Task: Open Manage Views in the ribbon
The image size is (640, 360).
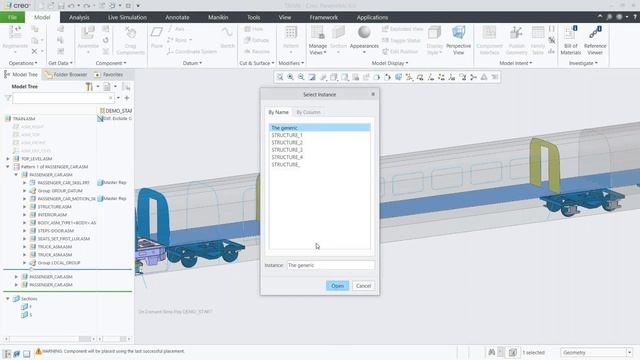Action: (x=318, y=40)
